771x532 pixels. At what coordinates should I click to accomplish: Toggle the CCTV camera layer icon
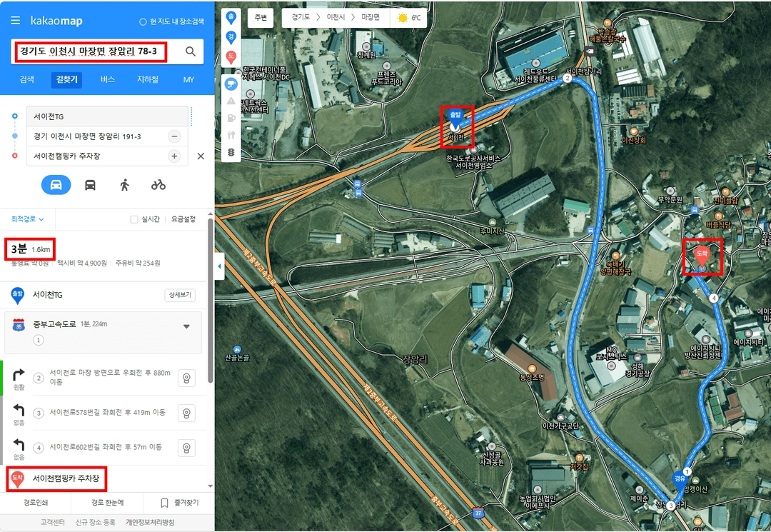(231, 84)
